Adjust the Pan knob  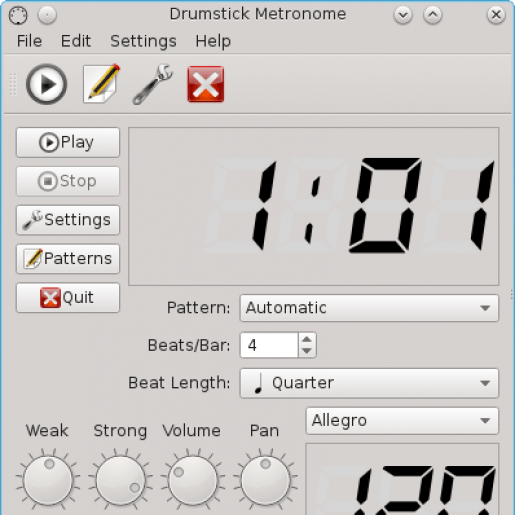(265, 480)
